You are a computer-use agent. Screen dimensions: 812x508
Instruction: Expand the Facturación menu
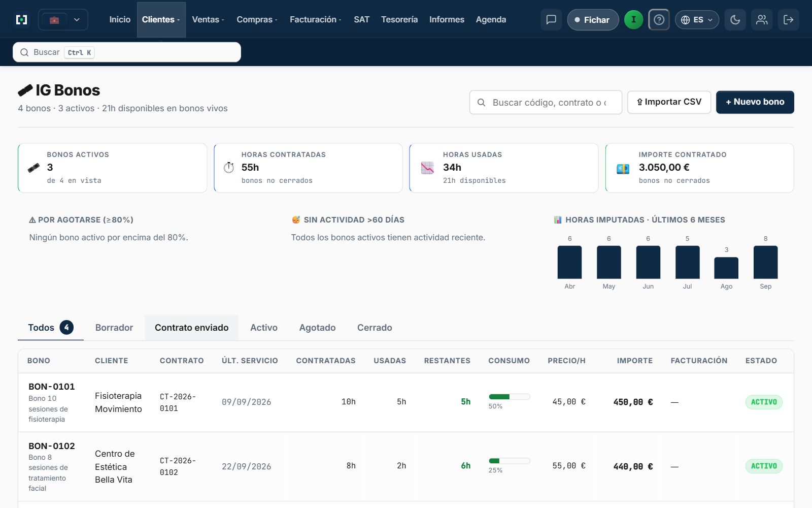click(x=315, y=20)
